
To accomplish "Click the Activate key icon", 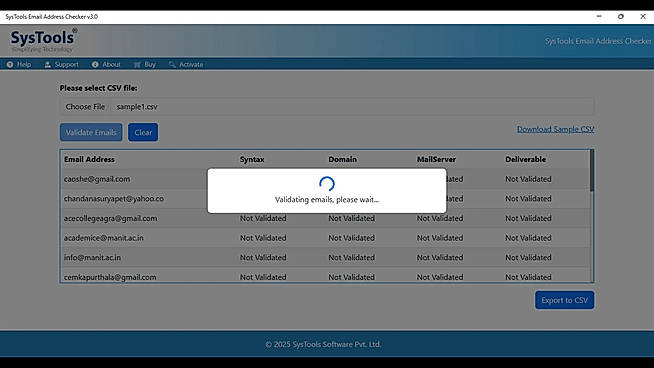I will coord(172,65).
